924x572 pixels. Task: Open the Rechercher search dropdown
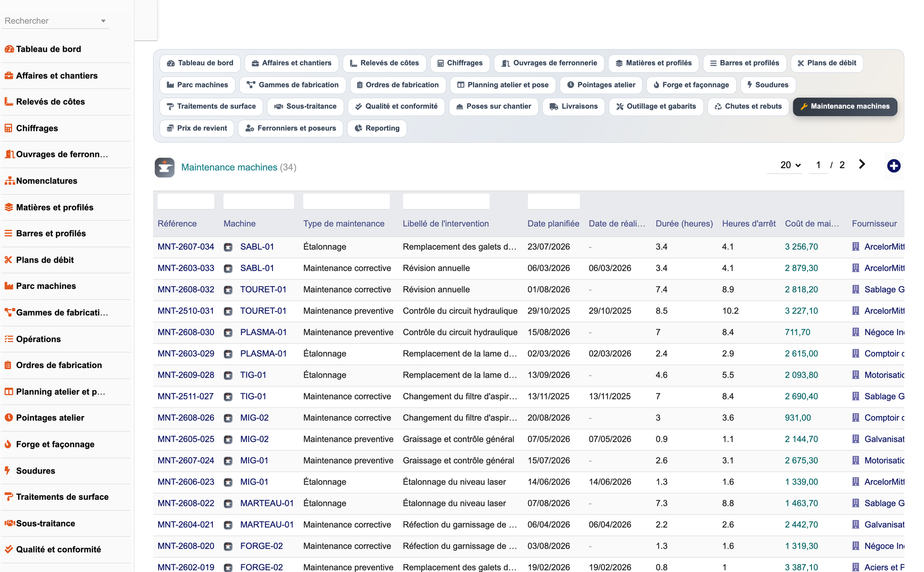(55, 21)
